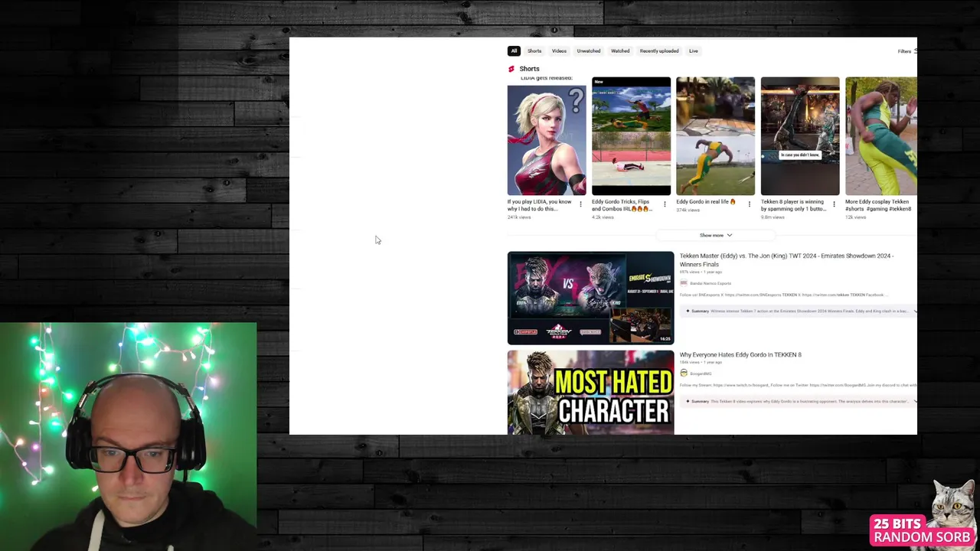Open Bandai Namco Esports channel avatar
The image size is (980, 551).
(684, 283)
